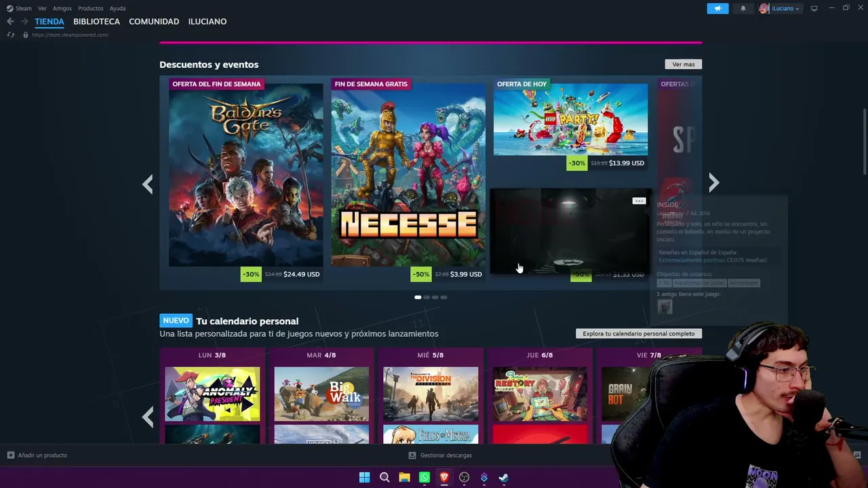Open Anomaly President in calendar
Image resolution: width=868 pixels, height=488 pixels.
coord(212,394)
